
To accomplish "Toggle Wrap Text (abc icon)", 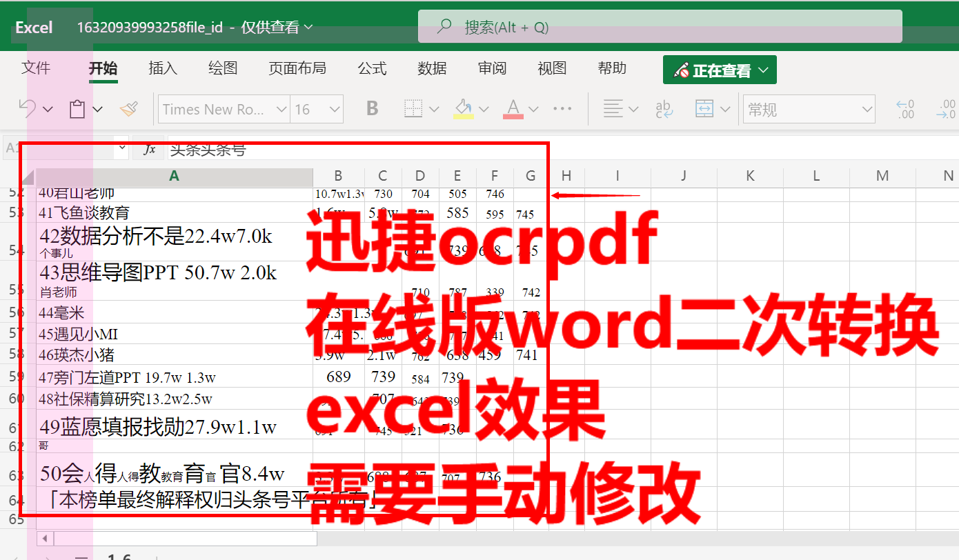I will tap(664, 108).
